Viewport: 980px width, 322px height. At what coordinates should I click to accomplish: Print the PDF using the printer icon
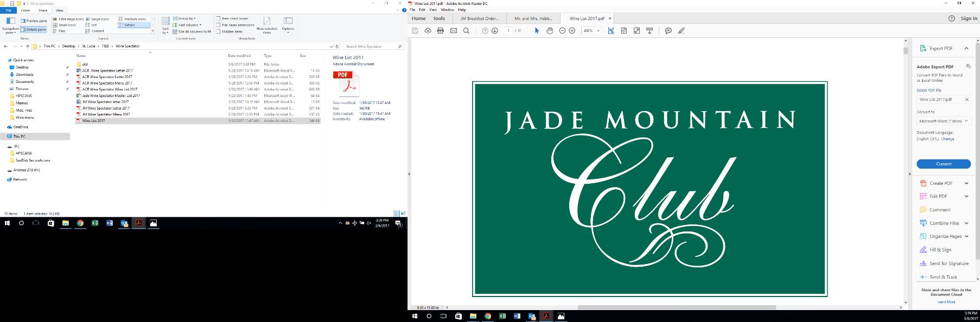click(x=440, y=31)
